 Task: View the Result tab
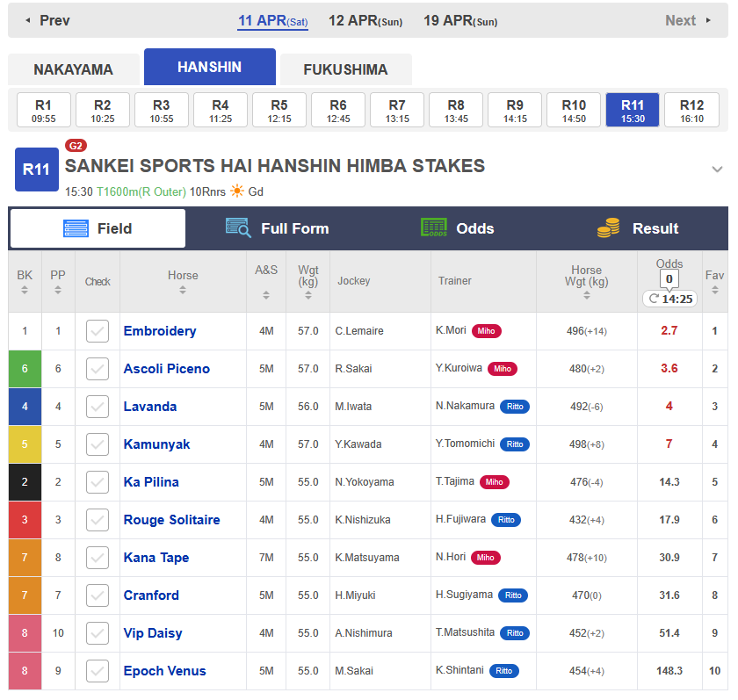pos(638,228)
